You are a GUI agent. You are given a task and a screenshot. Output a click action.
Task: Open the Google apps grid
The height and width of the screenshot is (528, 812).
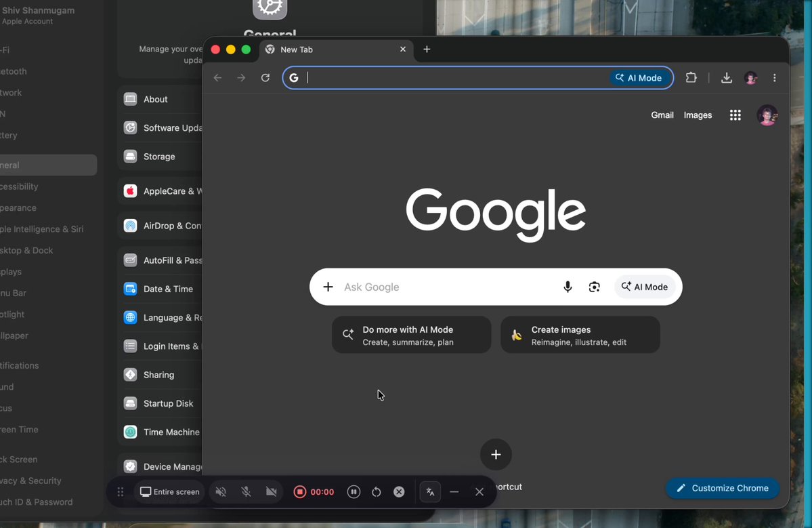pyautogui.click(x=735, y=115)
